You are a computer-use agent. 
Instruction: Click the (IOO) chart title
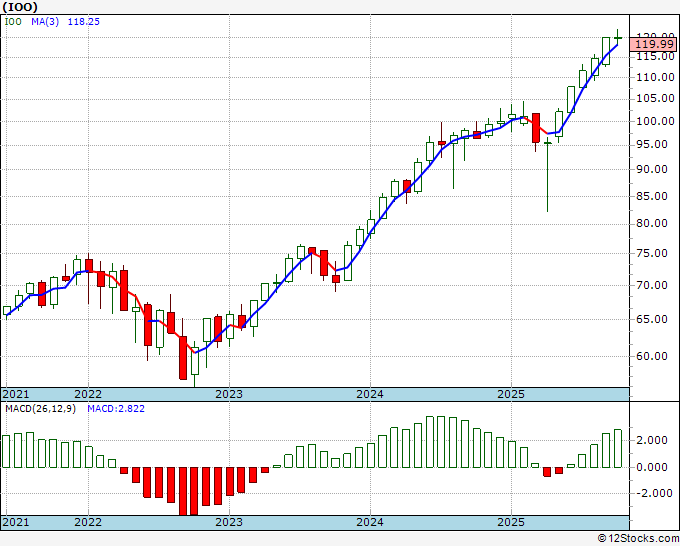[20, 7]
